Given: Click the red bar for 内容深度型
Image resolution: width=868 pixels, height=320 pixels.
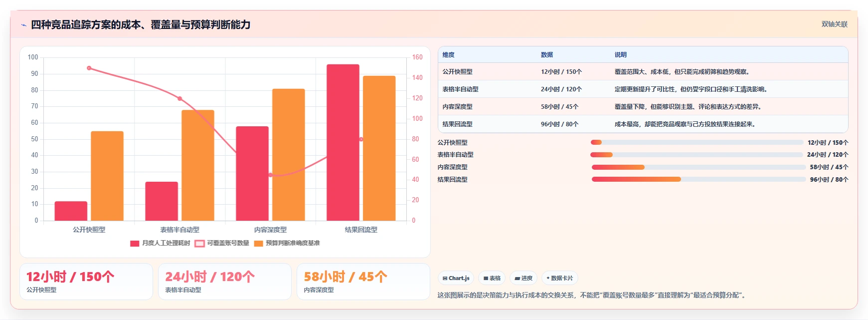Looking at the screenshot, I should coord(252,173).
